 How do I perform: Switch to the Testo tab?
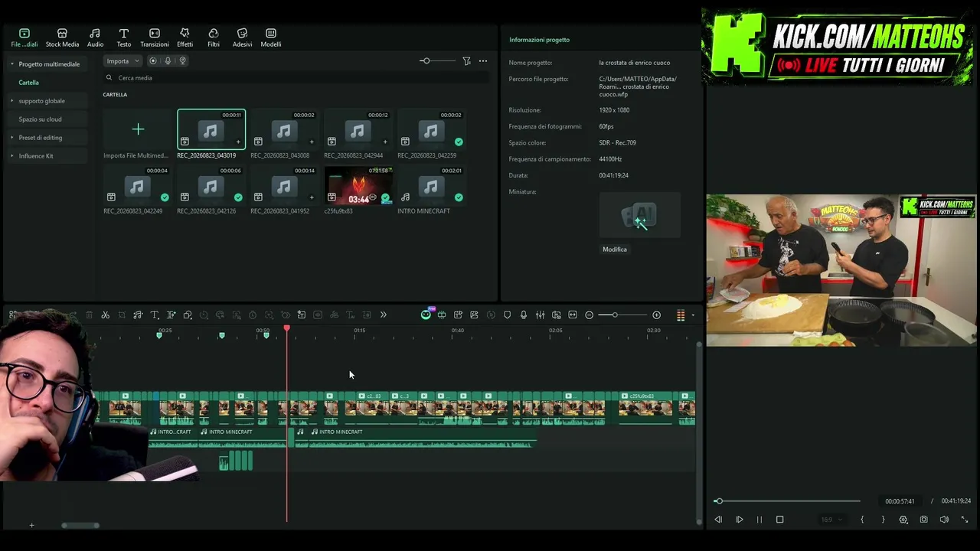coord(123,37)
